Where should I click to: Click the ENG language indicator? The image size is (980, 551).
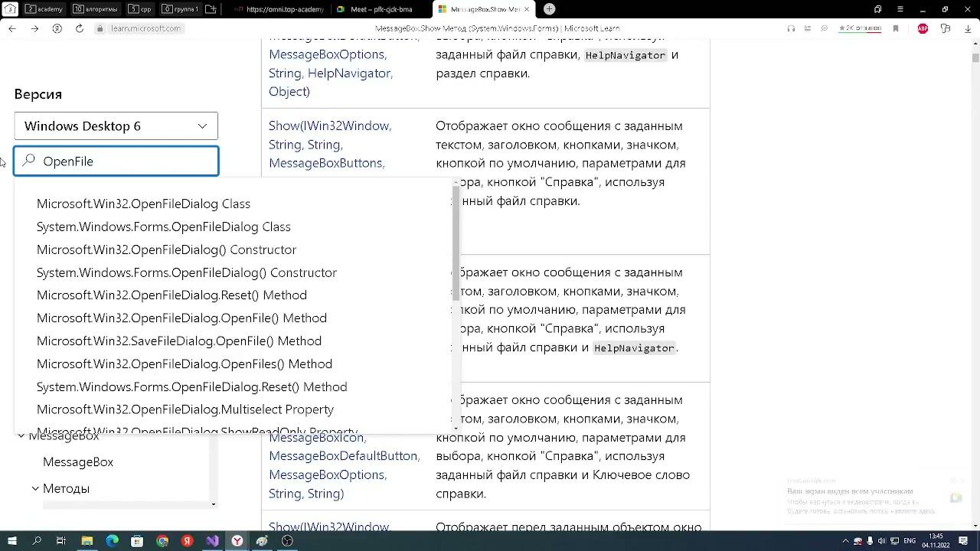coord(909,541)
